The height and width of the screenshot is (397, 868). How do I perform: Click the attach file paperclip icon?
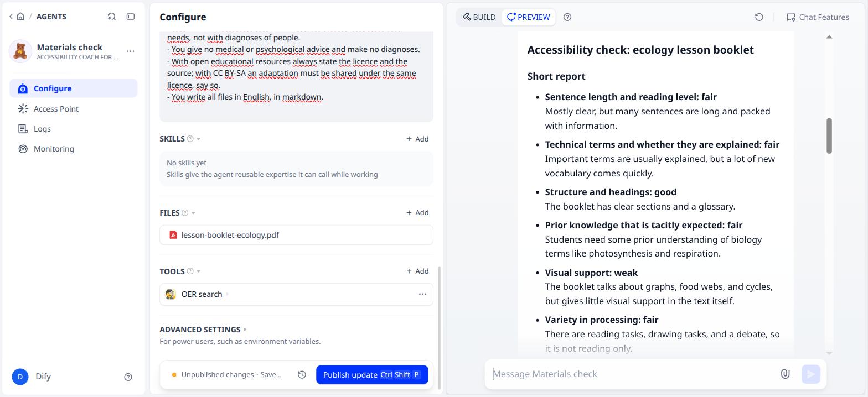click(x=785, y=374)
